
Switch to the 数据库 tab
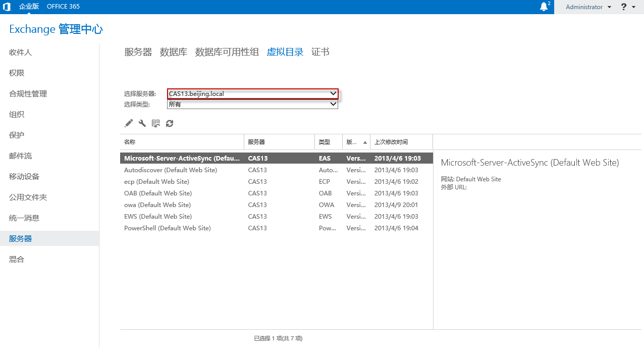click(174, 52)
